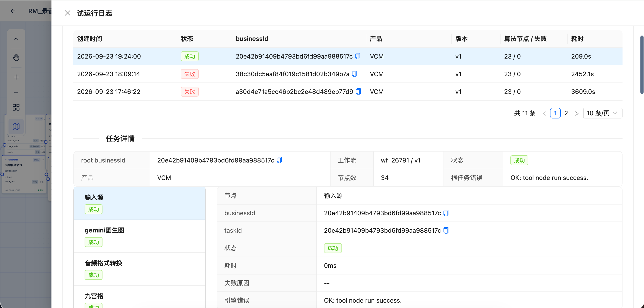The image size is (644, 308).
Task: Select the 17:46:22 failed run row
Action: pos(348,92)
